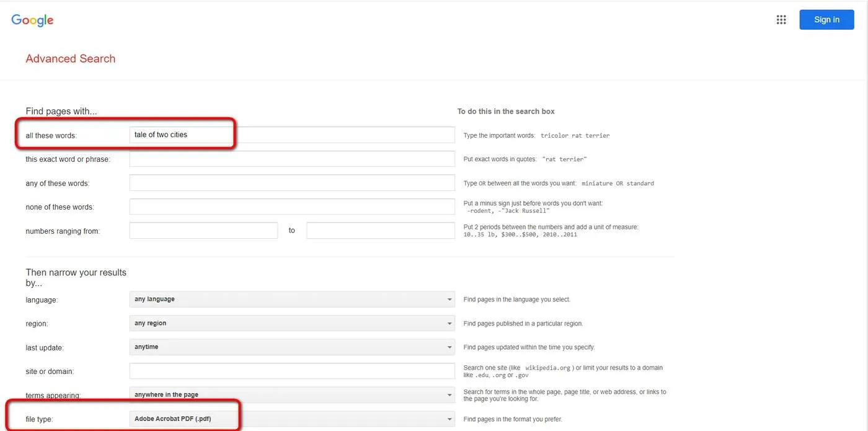Click 'Find pages in the format you prefer' hint
This screenshot has width=868, height=431.
pyautogui.click(x=513, y=419)
